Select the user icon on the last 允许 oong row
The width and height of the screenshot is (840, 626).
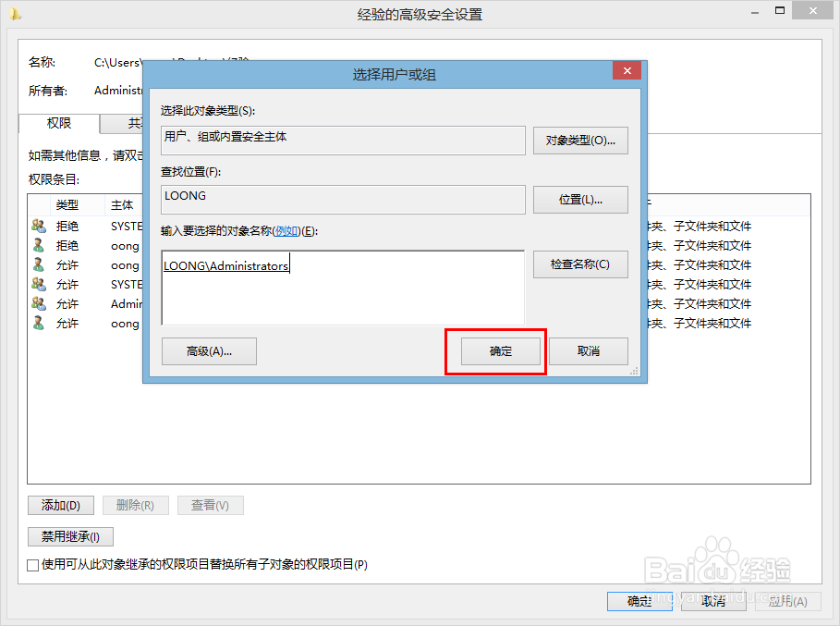(x=37, y=323)
